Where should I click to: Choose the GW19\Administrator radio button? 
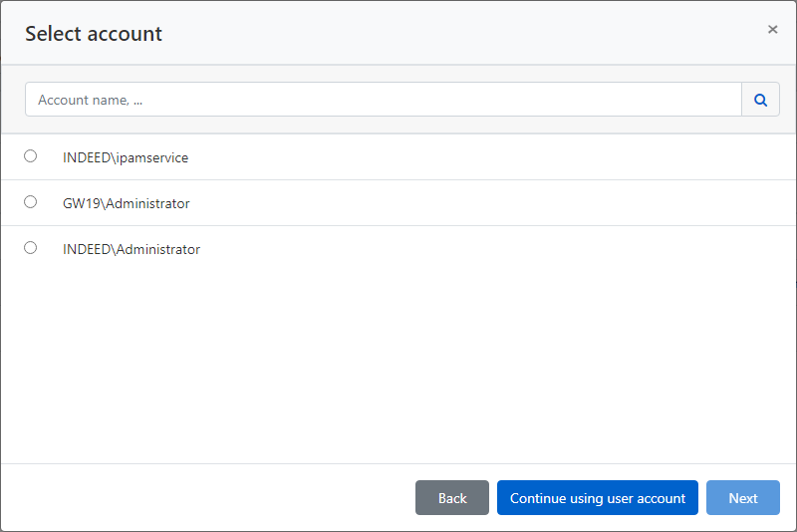(31, 202)
